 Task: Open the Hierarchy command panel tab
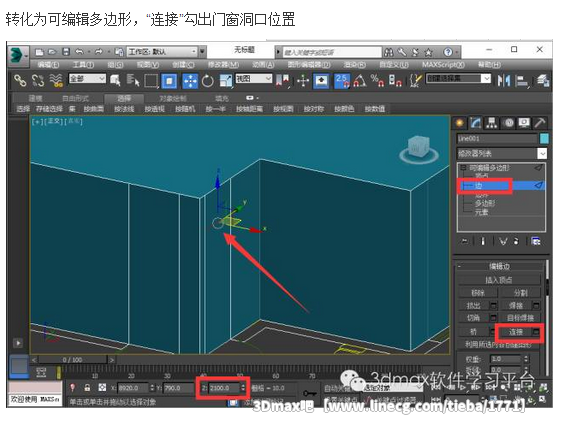[x=492, y=123]
